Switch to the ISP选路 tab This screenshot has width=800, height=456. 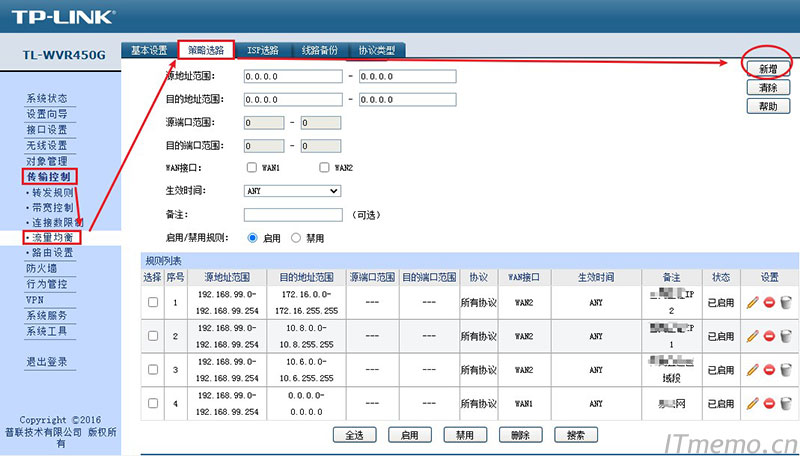pos(263,50)
